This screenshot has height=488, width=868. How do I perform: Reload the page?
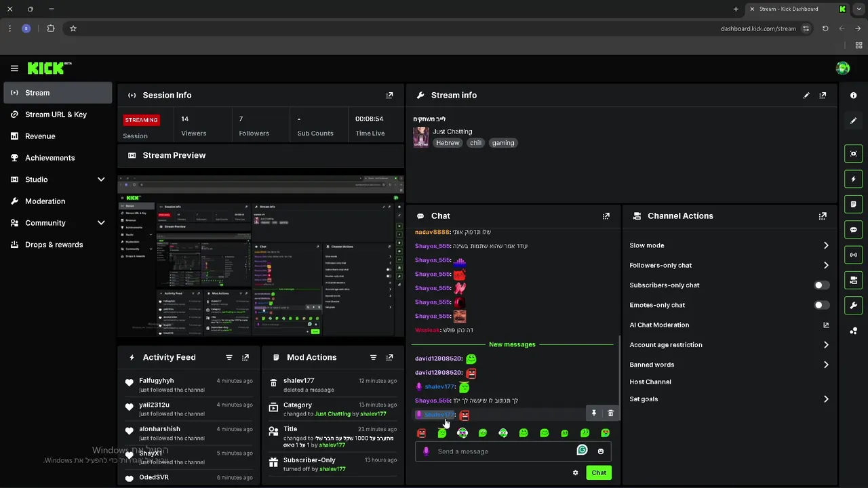[825, 28]
